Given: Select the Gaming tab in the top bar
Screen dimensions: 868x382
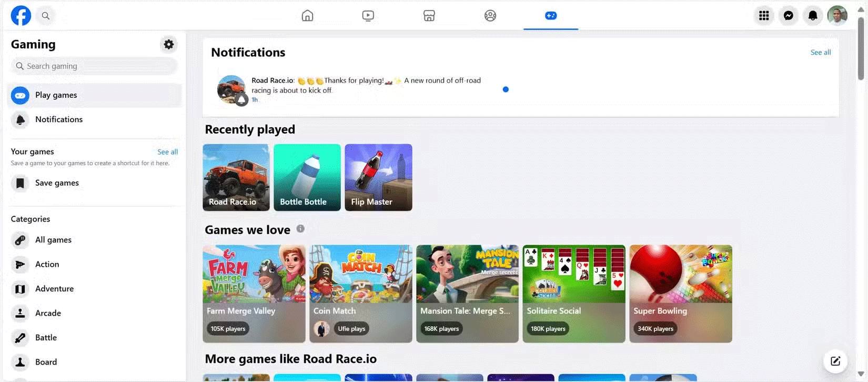Looking at the screenshot, I should [551, 16].
